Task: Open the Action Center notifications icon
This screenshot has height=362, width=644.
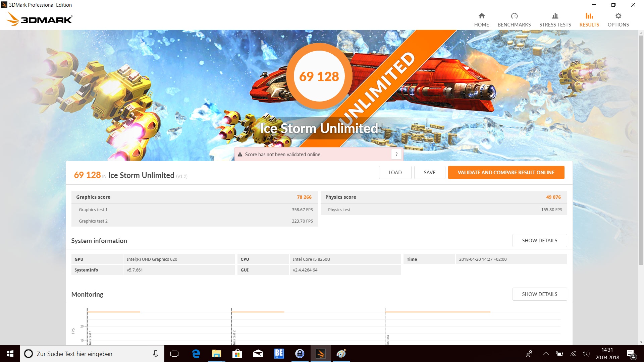Action: point(631,354)
